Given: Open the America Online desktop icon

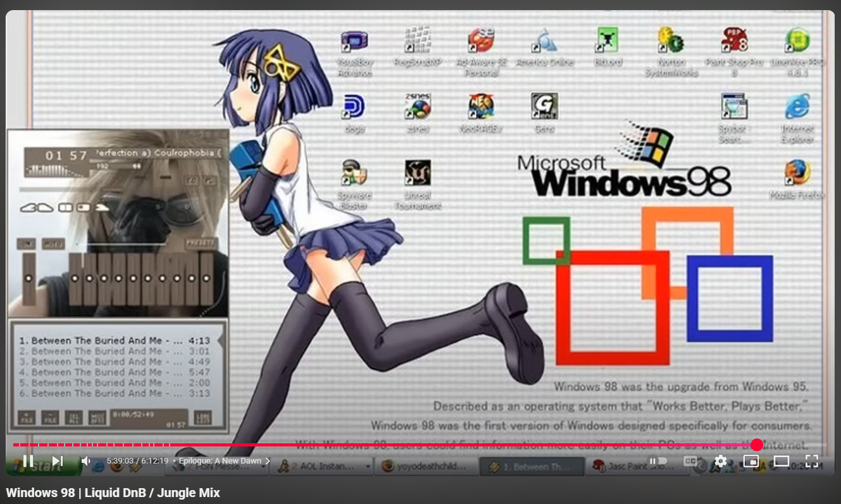Looking at the screenshot, I should tap(545, 47).
